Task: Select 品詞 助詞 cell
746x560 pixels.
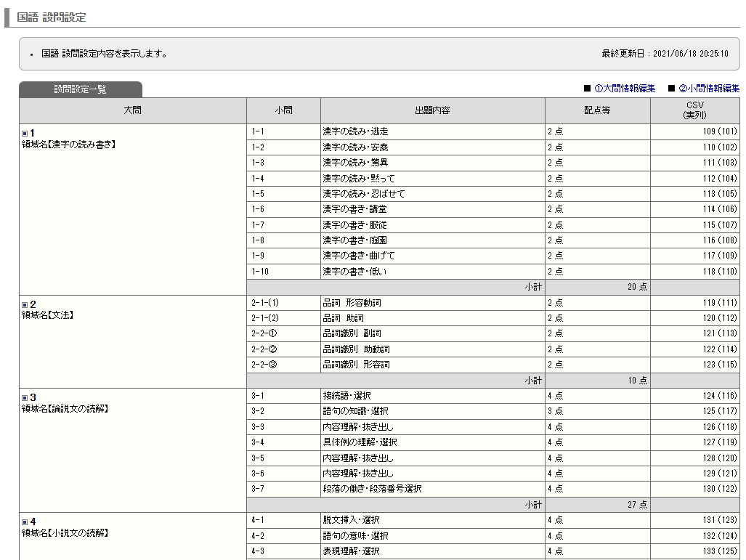Action: 432,318
